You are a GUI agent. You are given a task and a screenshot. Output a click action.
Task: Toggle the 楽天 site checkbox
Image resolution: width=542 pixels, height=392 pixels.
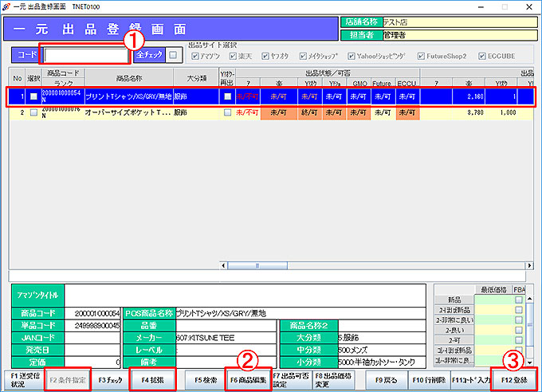pos(237,57)
